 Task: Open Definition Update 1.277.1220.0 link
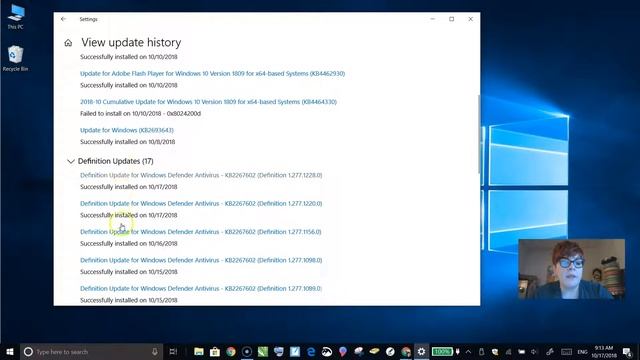[201, 203]
